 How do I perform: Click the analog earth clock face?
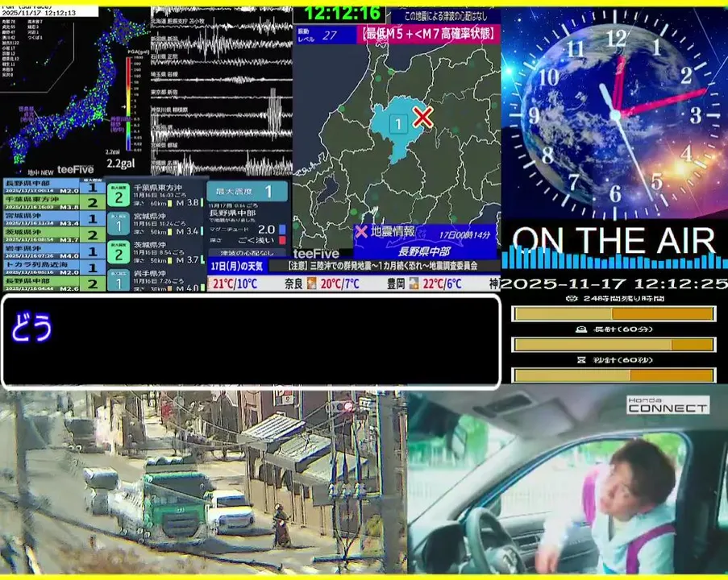coord(614,114)
